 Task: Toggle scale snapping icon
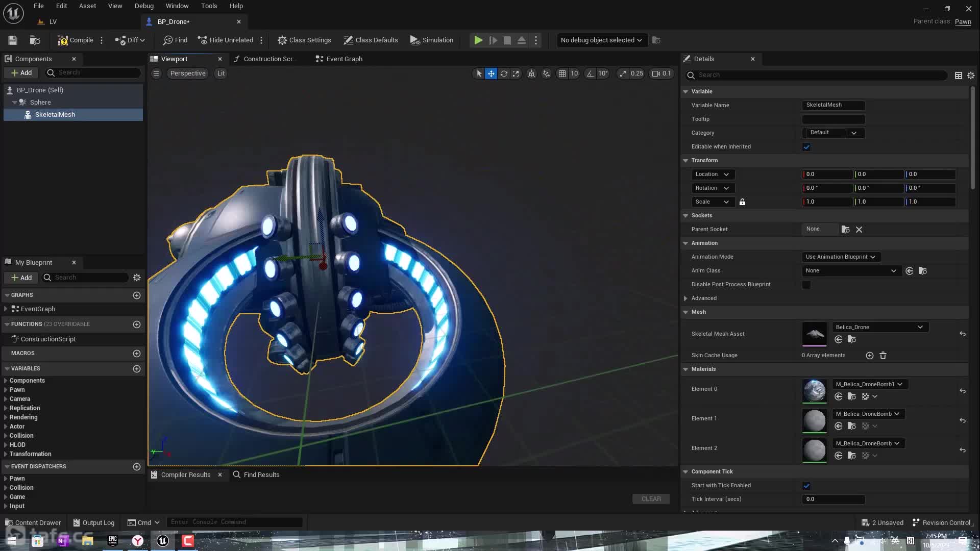point(623,73)
